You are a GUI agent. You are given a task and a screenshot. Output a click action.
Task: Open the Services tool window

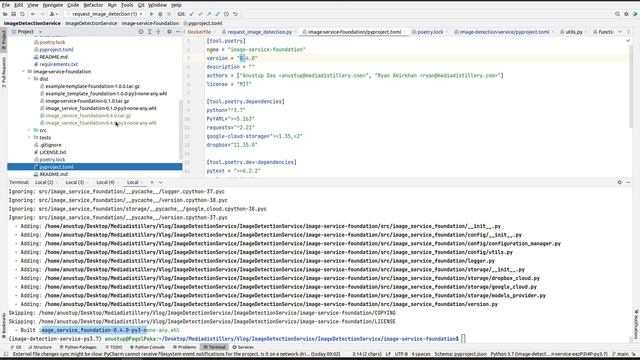[243, 347]
